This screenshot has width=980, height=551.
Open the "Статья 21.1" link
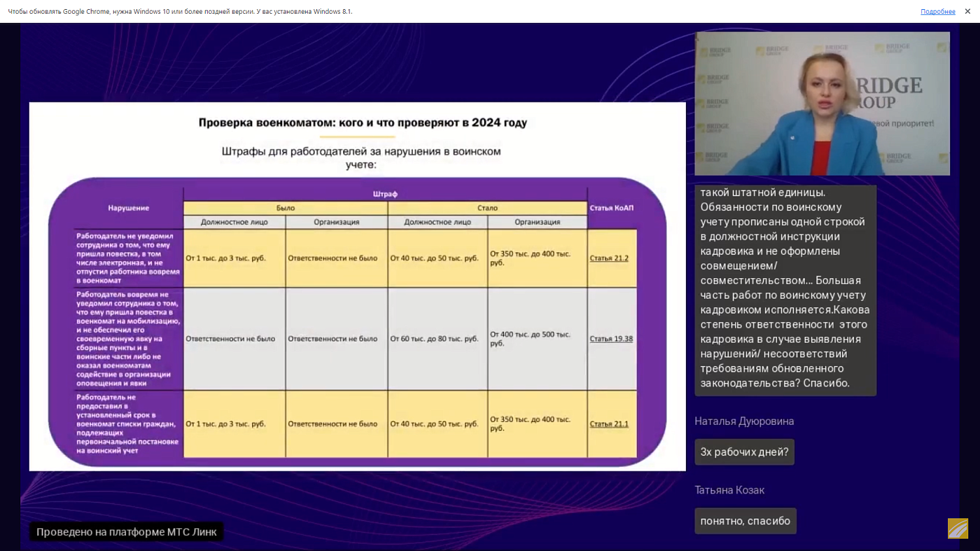coord(609,424)
